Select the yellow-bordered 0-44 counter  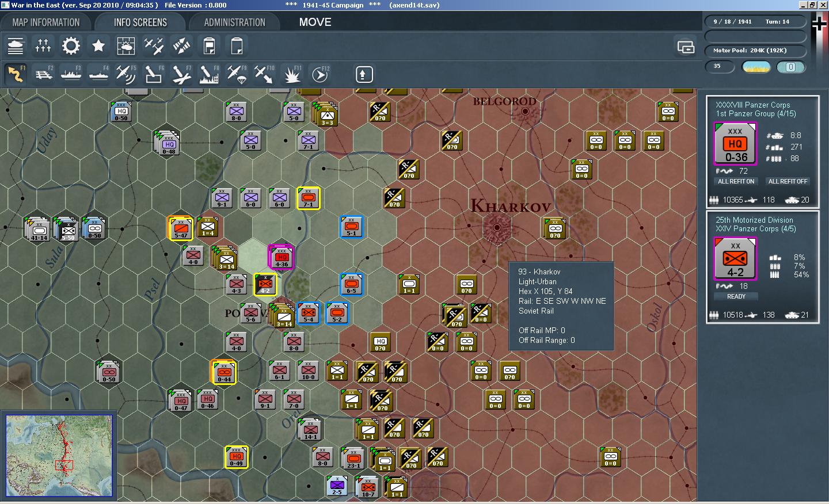(x=223, y=372)
